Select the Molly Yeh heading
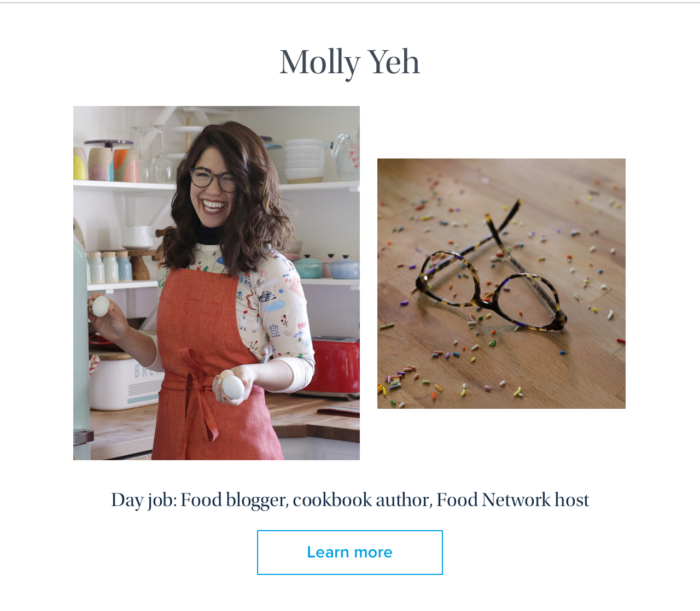This screenshot has height=611, width=700. 350,62
